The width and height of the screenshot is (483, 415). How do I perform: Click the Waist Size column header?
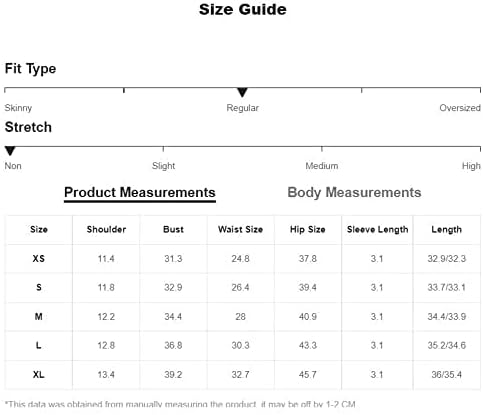[x=240, y=229]
